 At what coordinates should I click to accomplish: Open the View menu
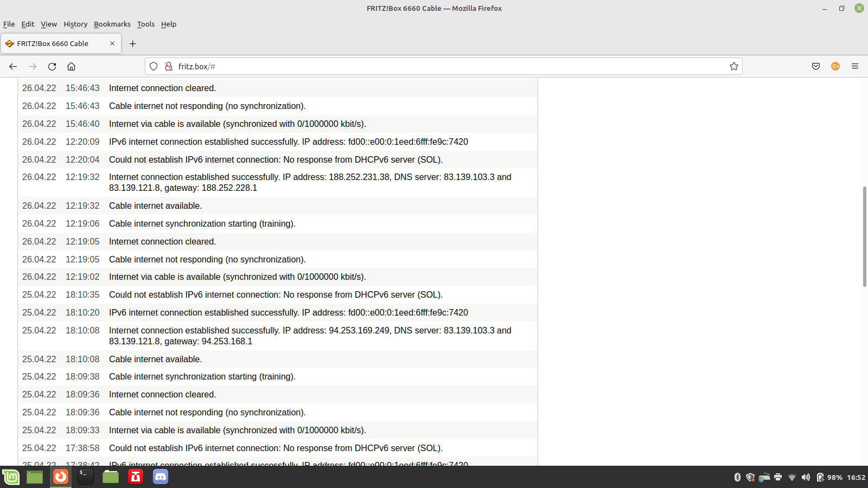(x=49, y=24)
